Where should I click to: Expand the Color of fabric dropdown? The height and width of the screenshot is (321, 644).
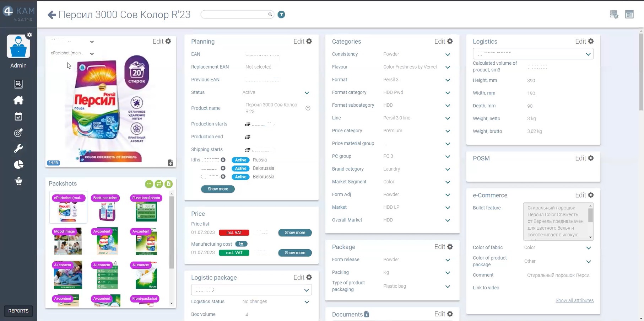[x=589, y=248]
